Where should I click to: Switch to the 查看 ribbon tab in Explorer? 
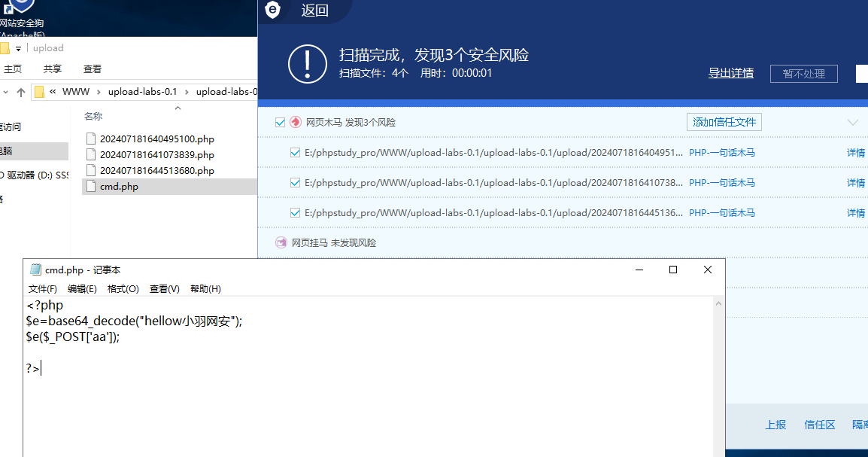(x=93, y=69)
